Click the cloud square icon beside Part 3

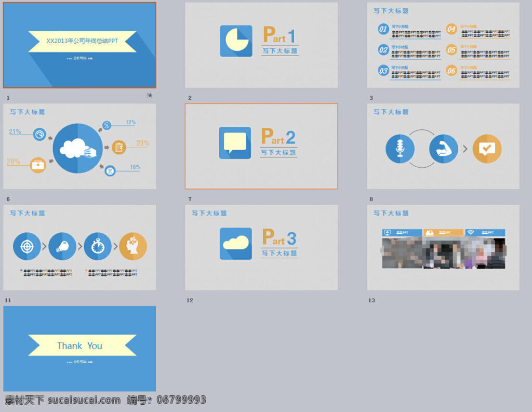(x=236, y=243)
